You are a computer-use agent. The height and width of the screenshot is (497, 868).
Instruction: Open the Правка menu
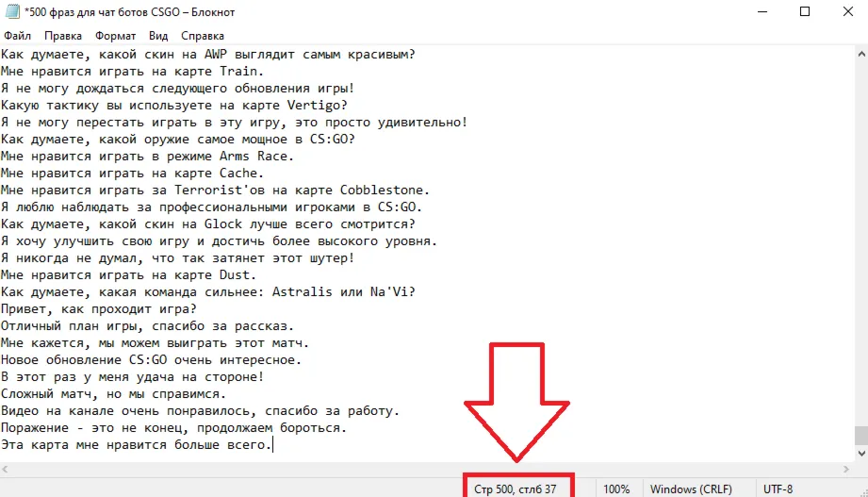[63, 36]
